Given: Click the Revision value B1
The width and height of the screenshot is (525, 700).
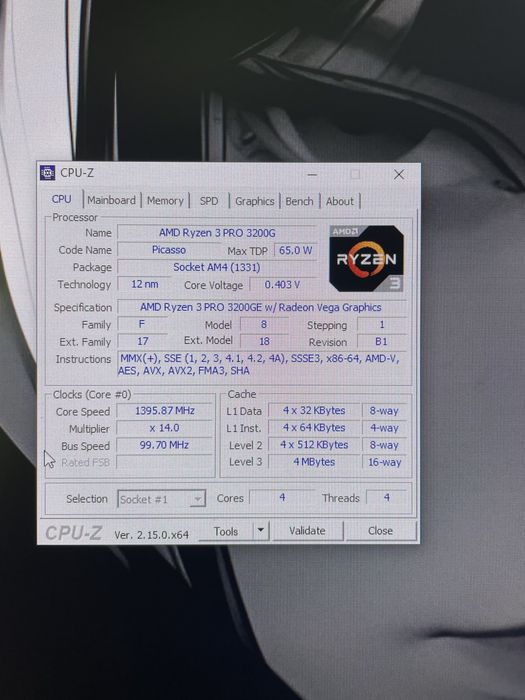Looking at the screenshot, I should [382, 342].
